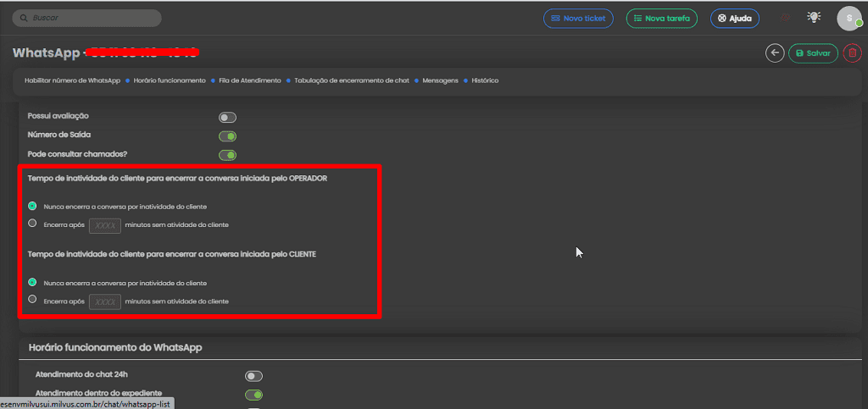The image size is (868, 409).
Task: Click the 'Horário funcionamento do WhatsApp' heading
Action: click(x=115, y=348)
